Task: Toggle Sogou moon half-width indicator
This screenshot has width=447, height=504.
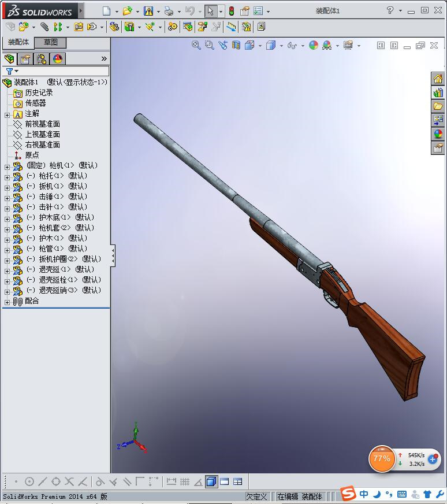Action: [x=377, y=494]
